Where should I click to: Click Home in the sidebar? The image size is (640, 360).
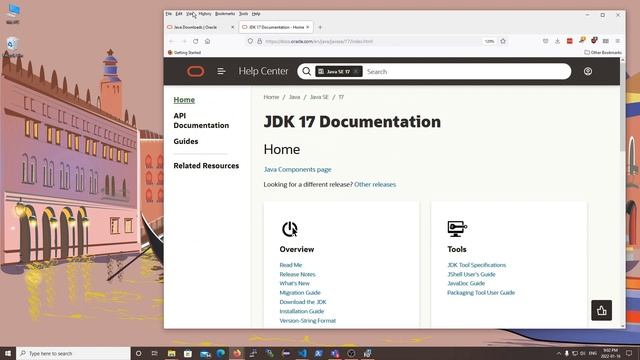click(x=184, y=100)
